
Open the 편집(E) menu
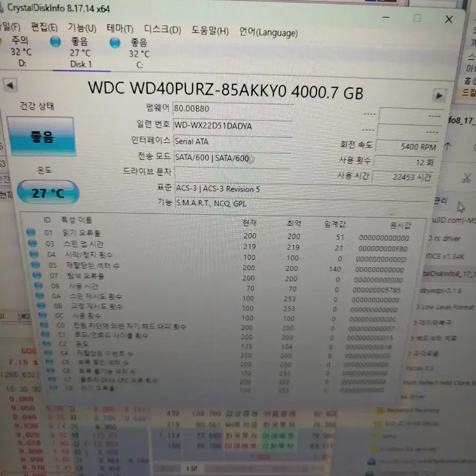pyautogui.click(x=44, y=28)
